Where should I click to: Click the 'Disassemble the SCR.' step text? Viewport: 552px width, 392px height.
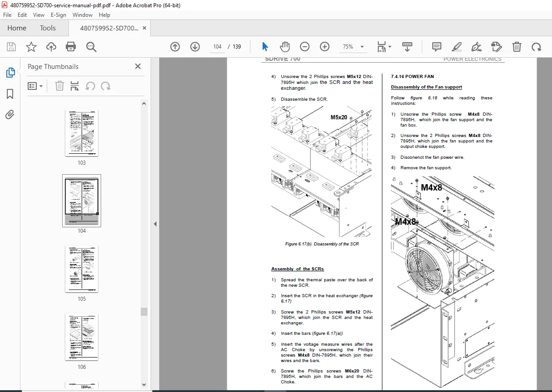[x=304, y=99]
